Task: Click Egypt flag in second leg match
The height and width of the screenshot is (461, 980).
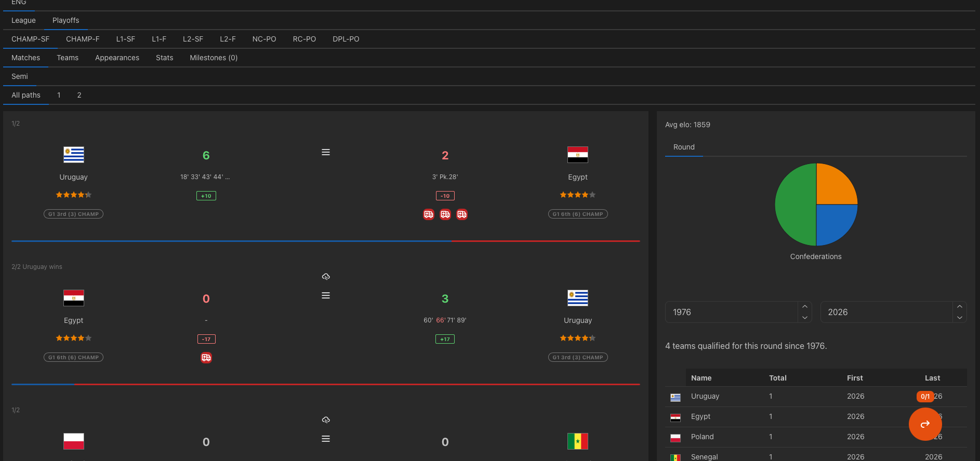Action: click(x=74, y=298)
